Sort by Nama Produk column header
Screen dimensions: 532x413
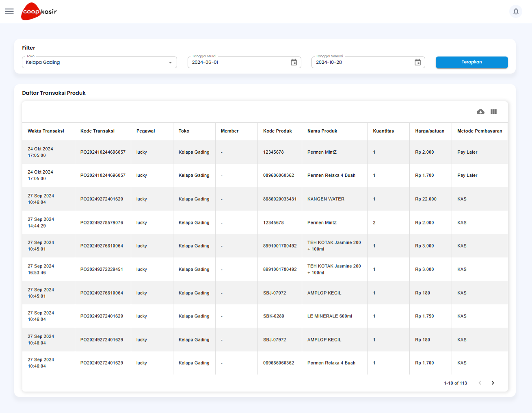click(322, 131)
